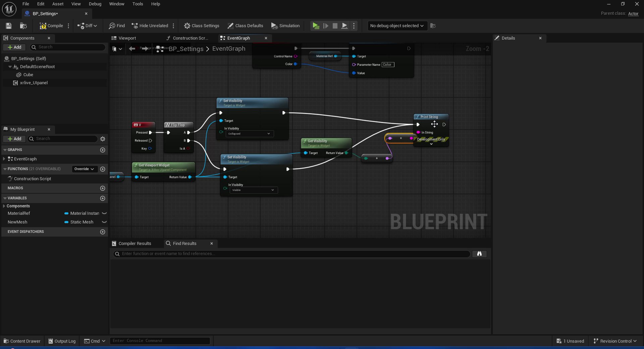Switch to the Viewport tab

(124, 38)
